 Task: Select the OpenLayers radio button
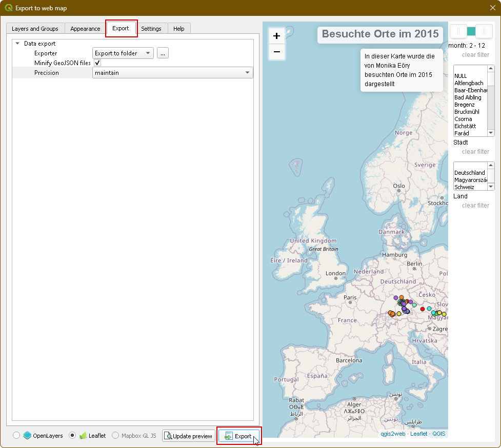click(16, 436)
